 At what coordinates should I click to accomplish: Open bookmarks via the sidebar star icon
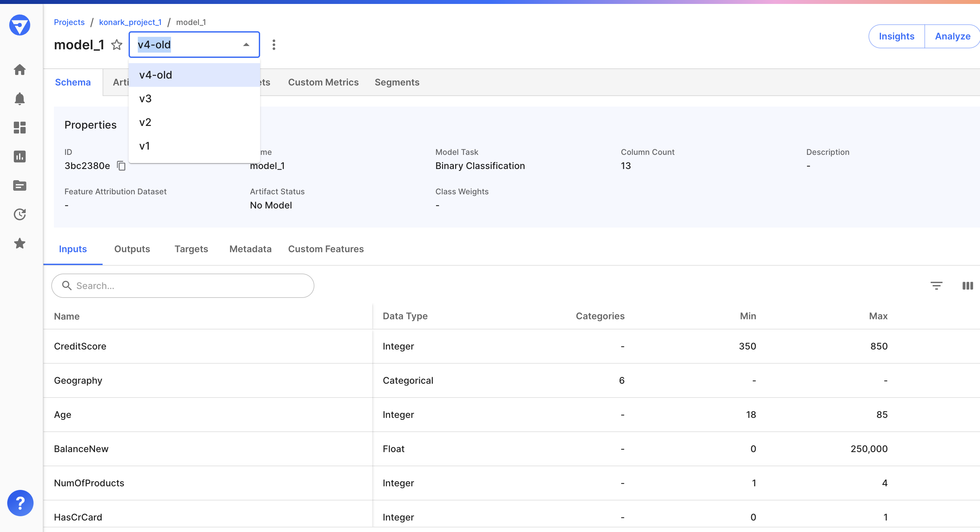(19, 243)
